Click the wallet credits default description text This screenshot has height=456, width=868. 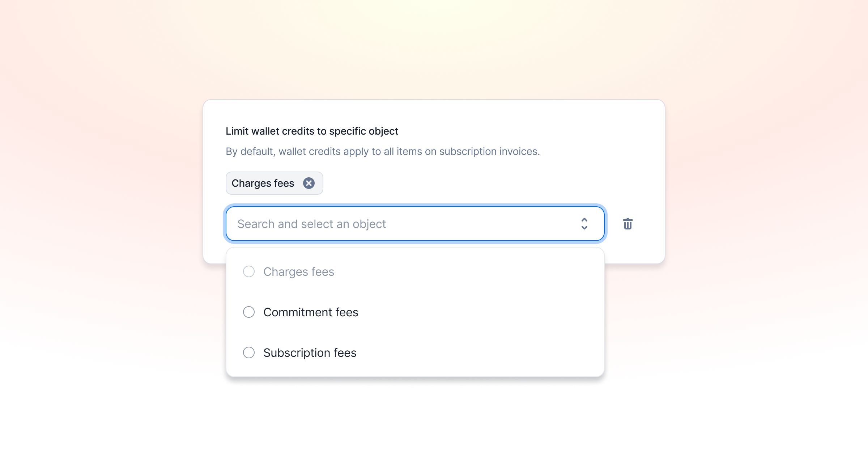(x=383, y=151)
